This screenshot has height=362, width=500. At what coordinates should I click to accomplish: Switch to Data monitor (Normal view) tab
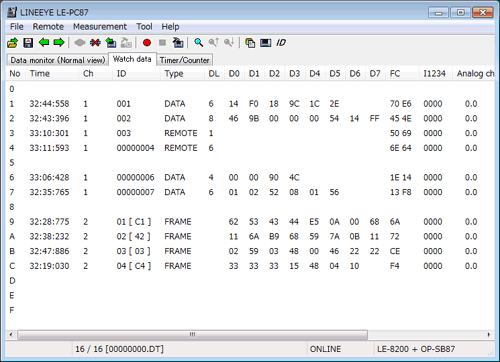point(57,60)
